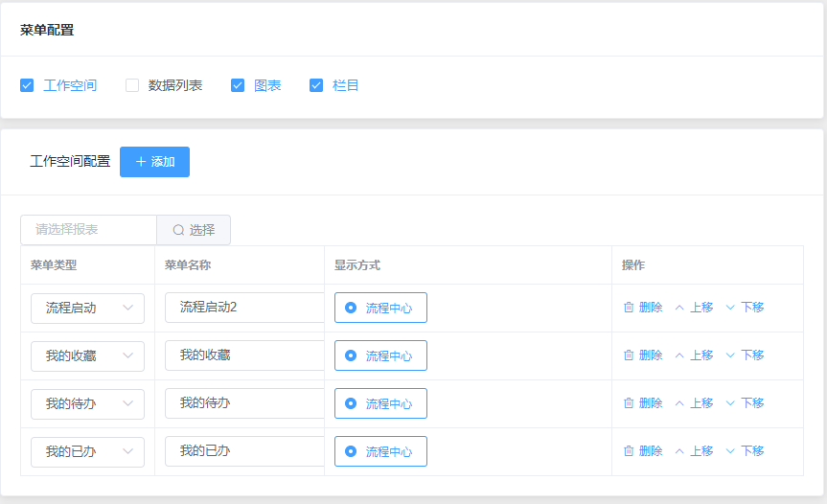Click down-arrow icon in 我的待办 row
Screen dimensions: 827x504
click(x=730, y=403)
